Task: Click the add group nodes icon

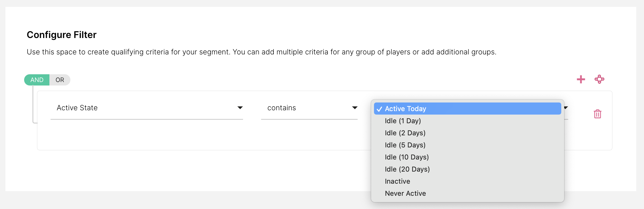Action: point(599,79)
